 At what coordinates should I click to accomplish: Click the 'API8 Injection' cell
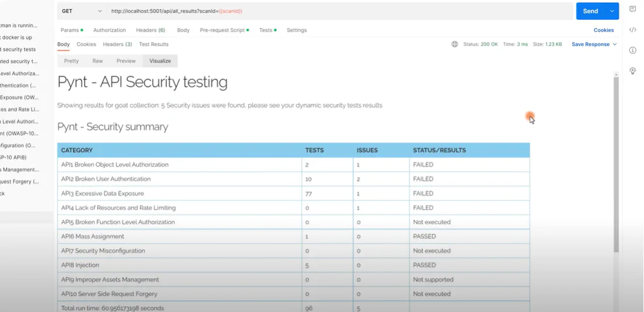pos(180,265)
